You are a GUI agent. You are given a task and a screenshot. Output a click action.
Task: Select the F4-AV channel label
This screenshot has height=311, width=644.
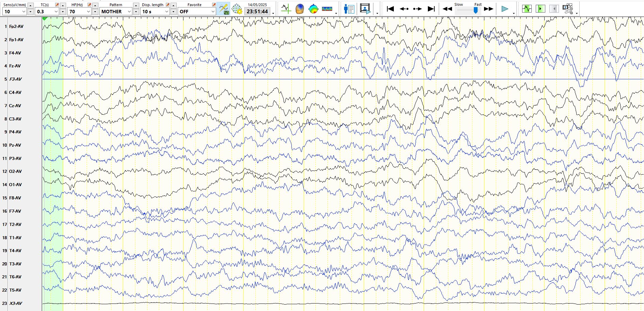(15, 53)
